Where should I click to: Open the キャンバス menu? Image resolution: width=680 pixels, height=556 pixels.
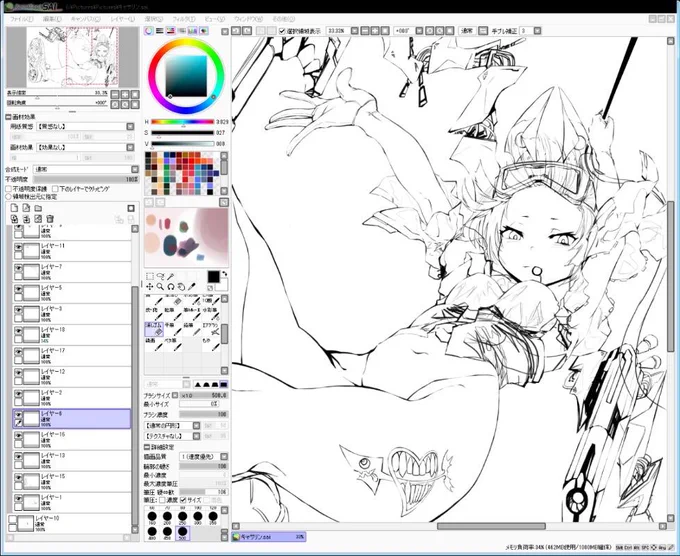point(85,19)
